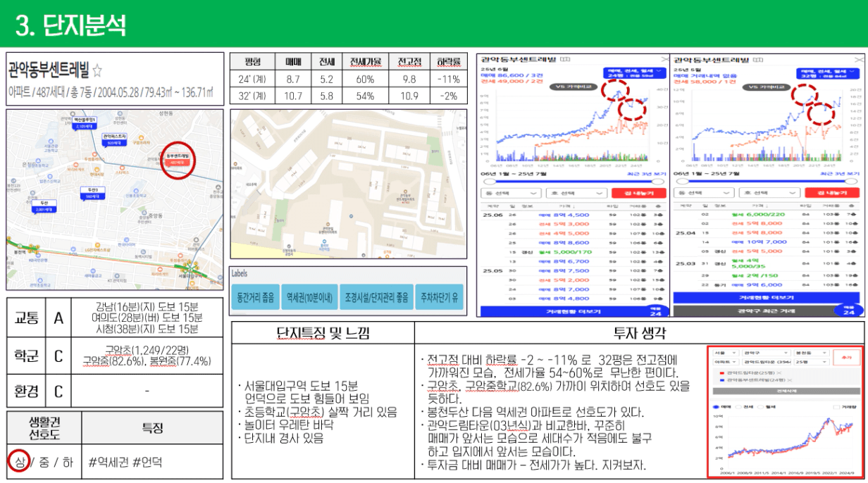
Task: Remove 관악동부센트레빌(24평) with its X icon
Action: (x=790, y=380)
